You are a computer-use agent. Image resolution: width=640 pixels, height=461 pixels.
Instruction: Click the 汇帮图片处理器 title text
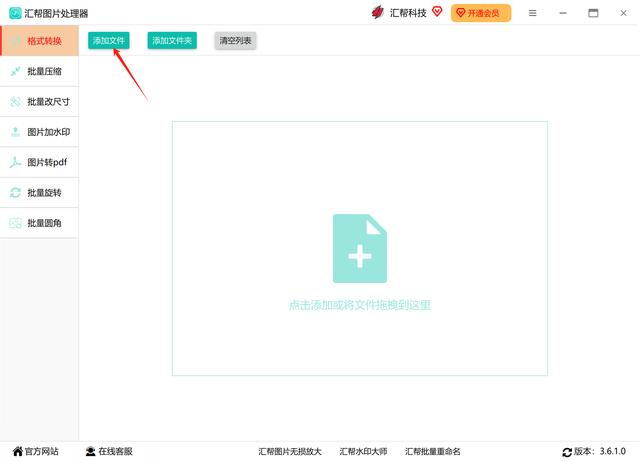[56, 13]
